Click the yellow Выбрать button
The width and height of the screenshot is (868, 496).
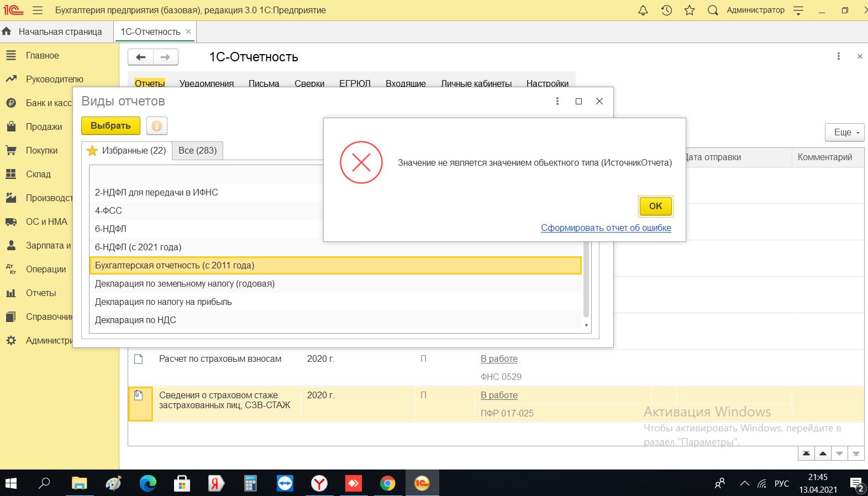tap(111, 126)
